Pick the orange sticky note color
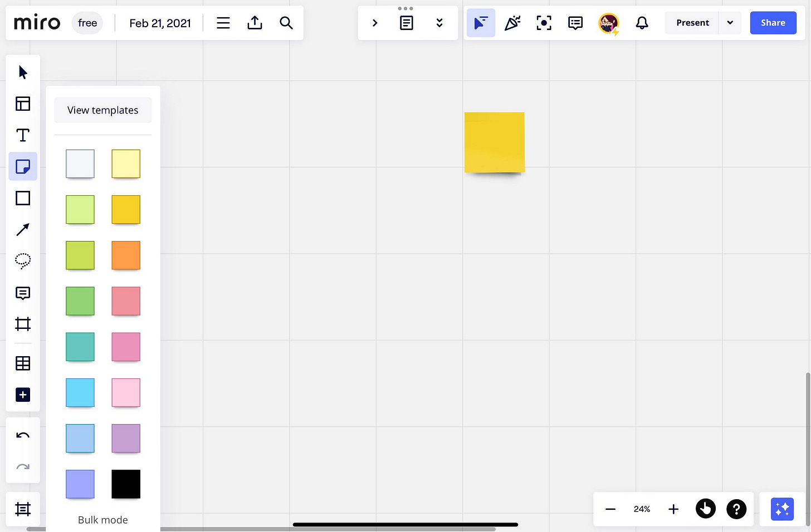Image resolution: width=811 pixels, height=532 pixels. pyautogui.click(x=126, y=255)
